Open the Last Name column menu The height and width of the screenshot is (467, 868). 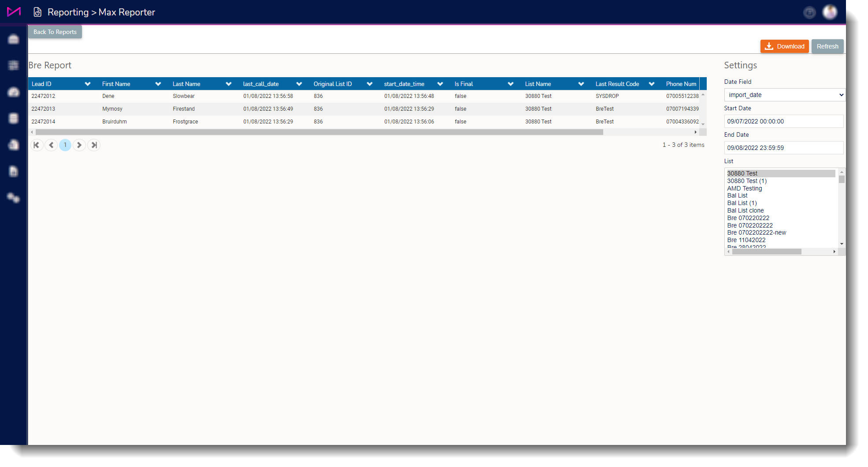coord(229,84)
